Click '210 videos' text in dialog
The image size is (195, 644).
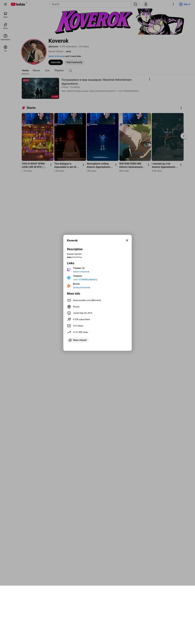pyautogui.click(x=78, y=326)
